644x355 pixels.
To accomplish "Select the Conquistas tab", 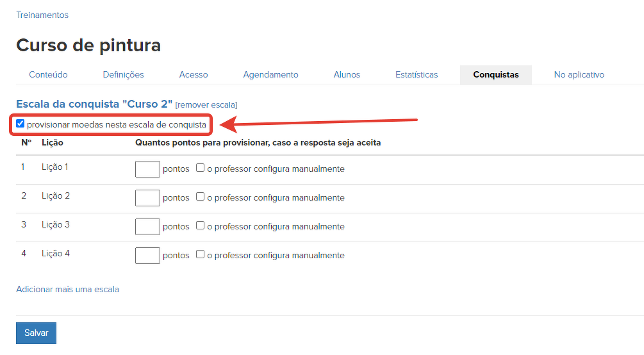I will [x=495, y=75].
